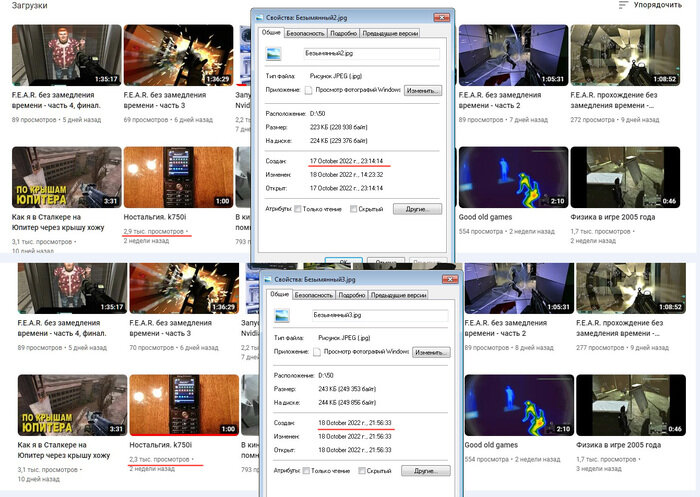Screen dimensions: 700x497
Task: Click on-disk value 224 КБ (229 376 байт)
Action: 338,141
